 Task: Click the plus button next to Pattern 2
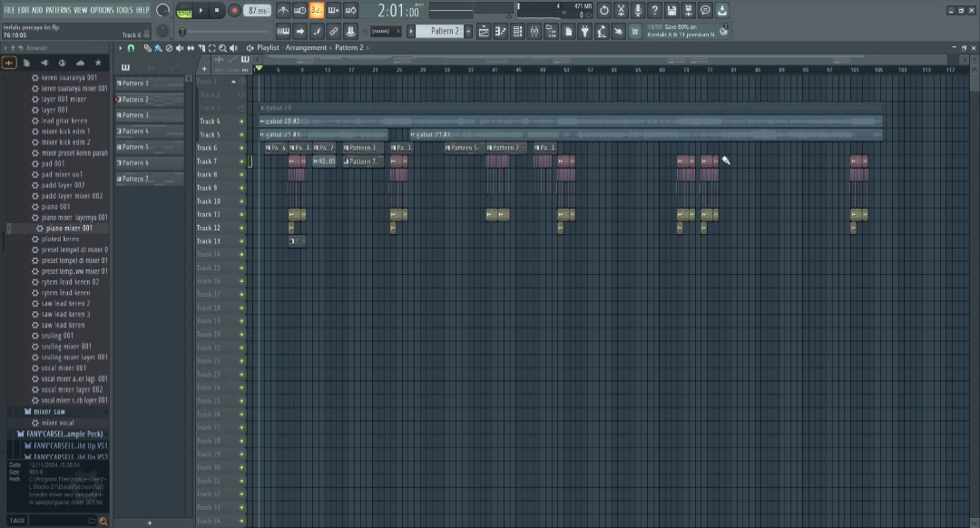tap(468, 31)
